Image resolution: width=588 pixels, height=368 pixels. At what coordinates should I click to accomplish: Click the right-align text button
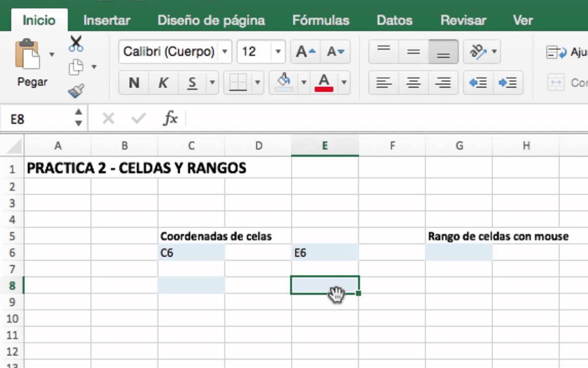pyautogui.click(x=443, y=83)
